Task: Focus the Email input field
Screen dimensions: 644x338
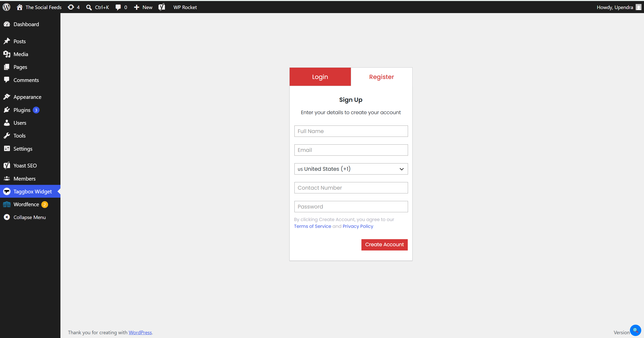Action: (x=351, y=150)
